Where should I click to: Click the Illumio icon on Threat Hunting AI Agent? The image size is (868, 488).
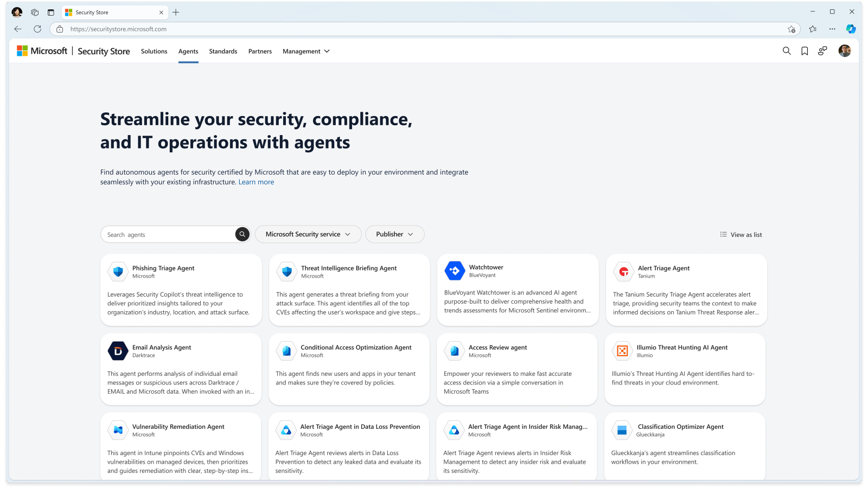[622, 351]
